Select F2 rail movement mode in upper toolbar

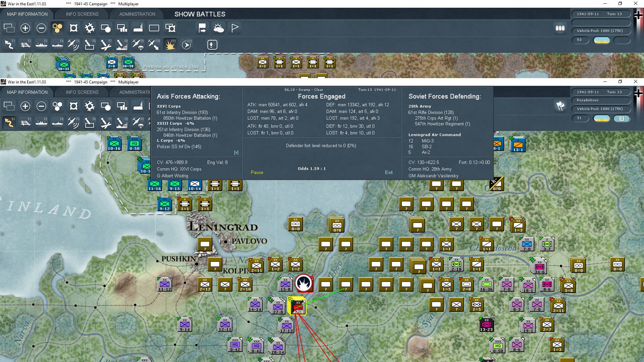click(x=25, y=45)
